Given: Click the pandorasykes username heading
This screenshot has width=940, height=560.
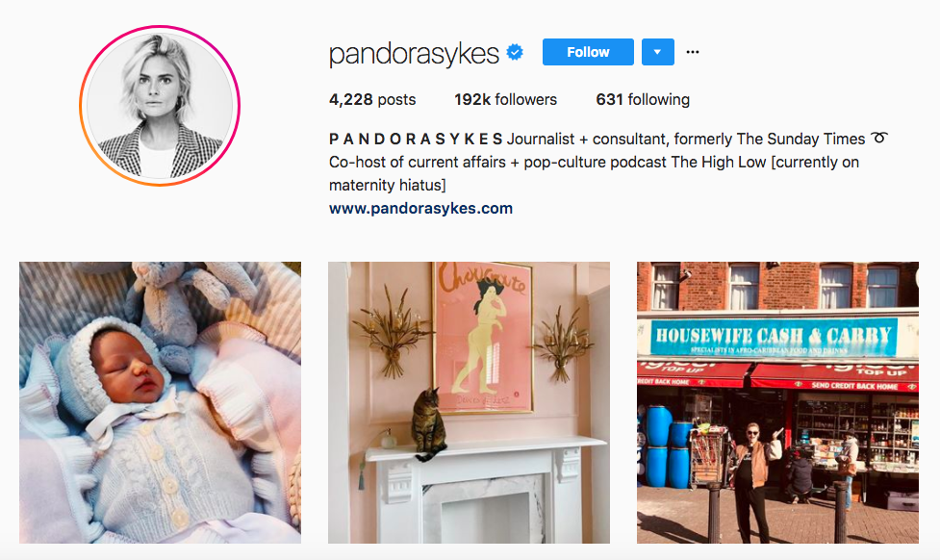Looking at the screenshot, I should click(x=414, y=53).
